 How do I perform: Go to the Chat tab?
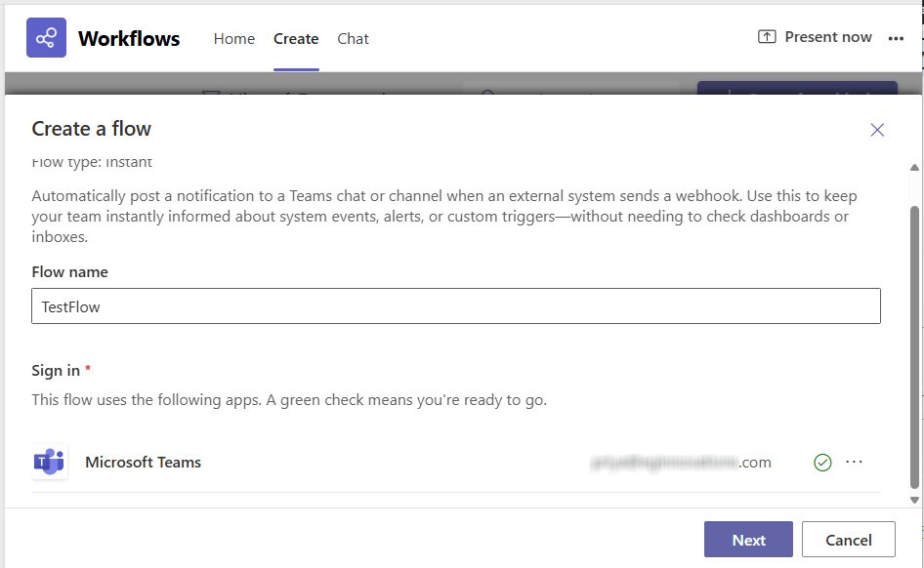coord(353,39)
